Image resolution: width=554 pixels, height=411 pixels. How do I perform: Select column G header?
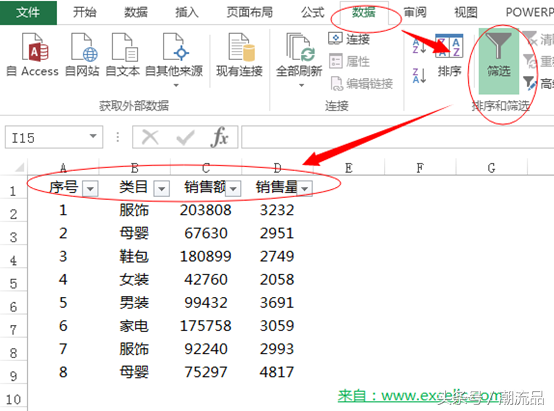tap(491, 168)
